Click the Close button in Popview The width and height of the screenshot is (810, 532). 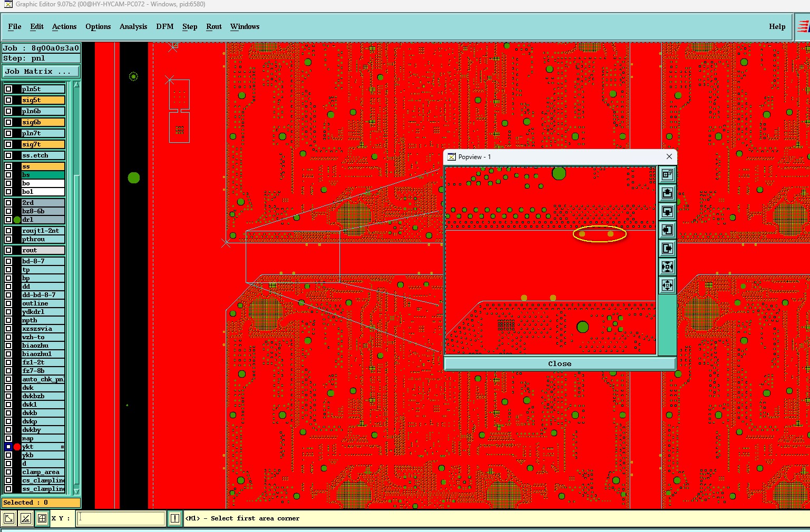[560, 363]
